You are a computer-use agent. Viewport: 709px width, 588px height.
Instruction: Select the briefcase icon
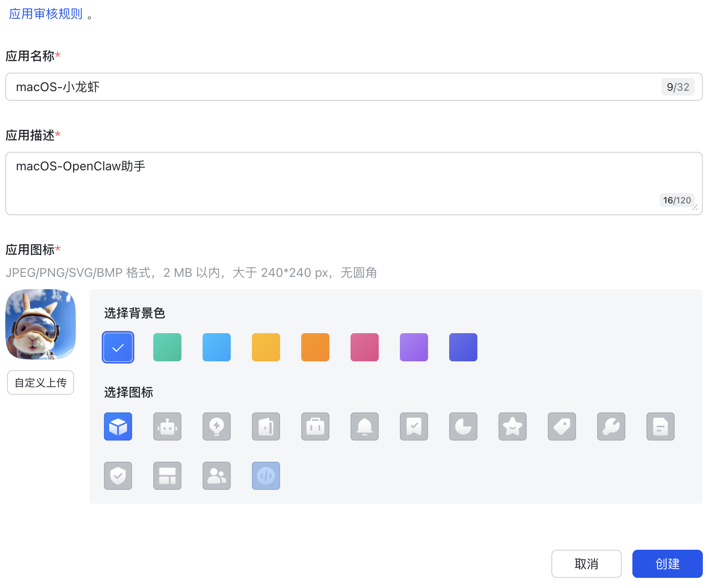315,426
